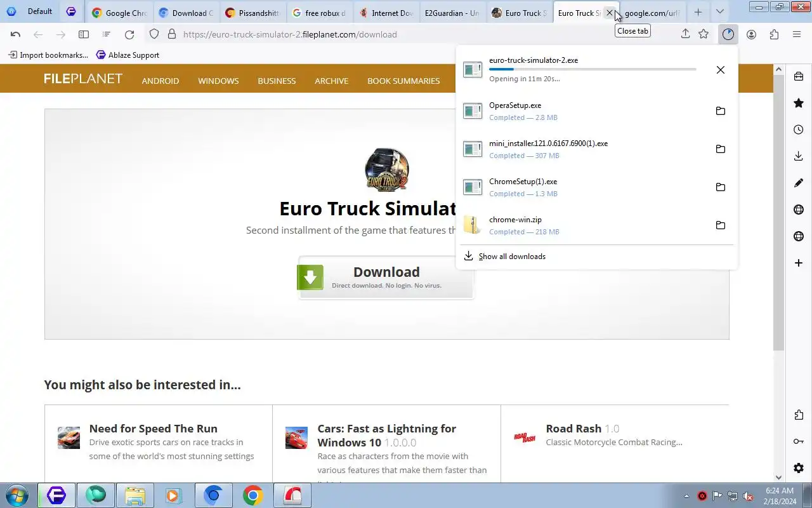Click the Euro Truck Simulator 2 game thumbnail

point(387,170)
